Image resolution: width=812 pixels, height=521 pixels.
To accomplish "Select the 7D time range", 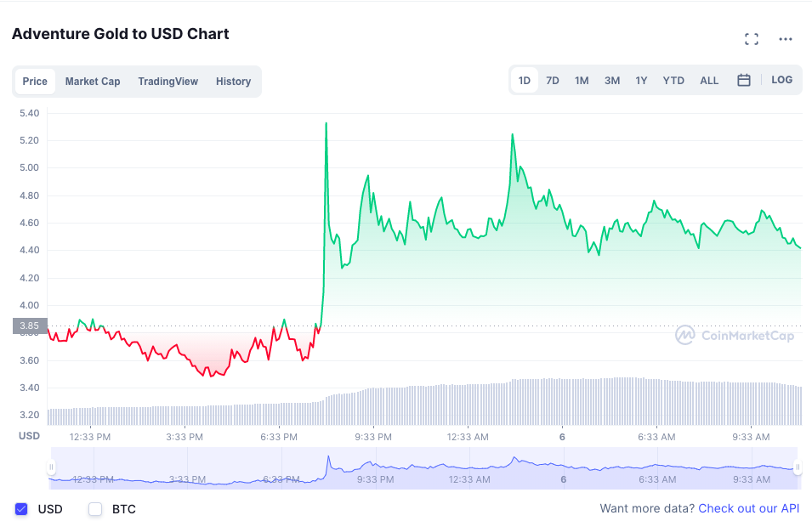I will tap(553, 80).
